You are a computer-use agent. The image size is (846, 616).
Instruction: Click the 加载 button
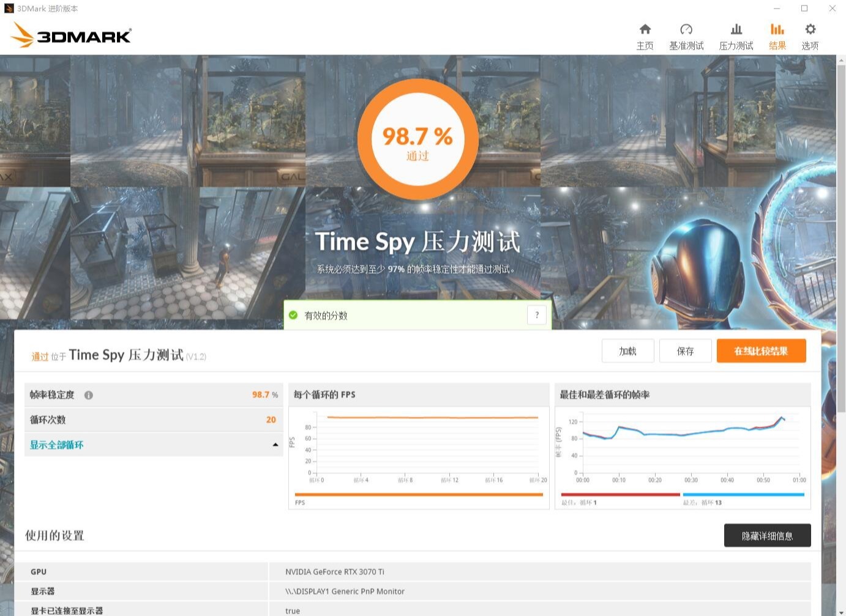point(627,351)
